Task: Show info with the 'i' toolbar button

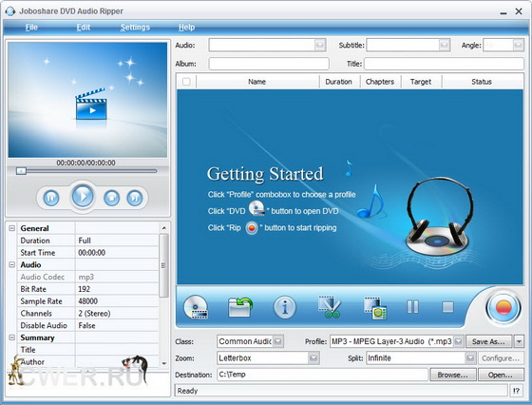Action: click(x=285, y=307)
